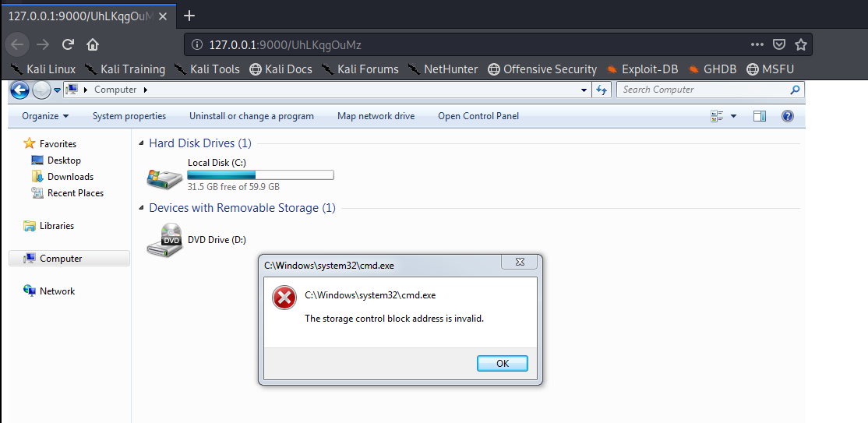
Task: Open the Pocket save icon in the address bar
Action: click(779, 45)
